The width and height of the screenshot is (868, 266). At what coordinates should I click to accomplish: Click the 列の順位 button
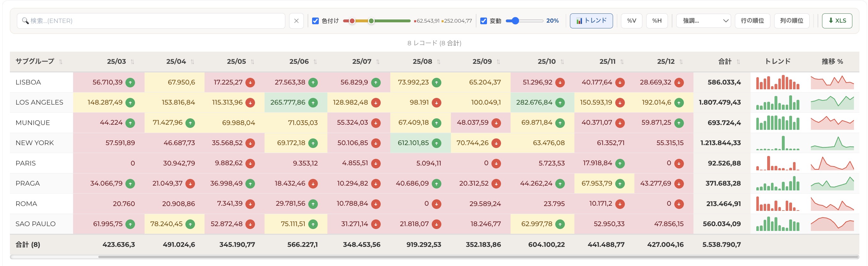[791, 21]
